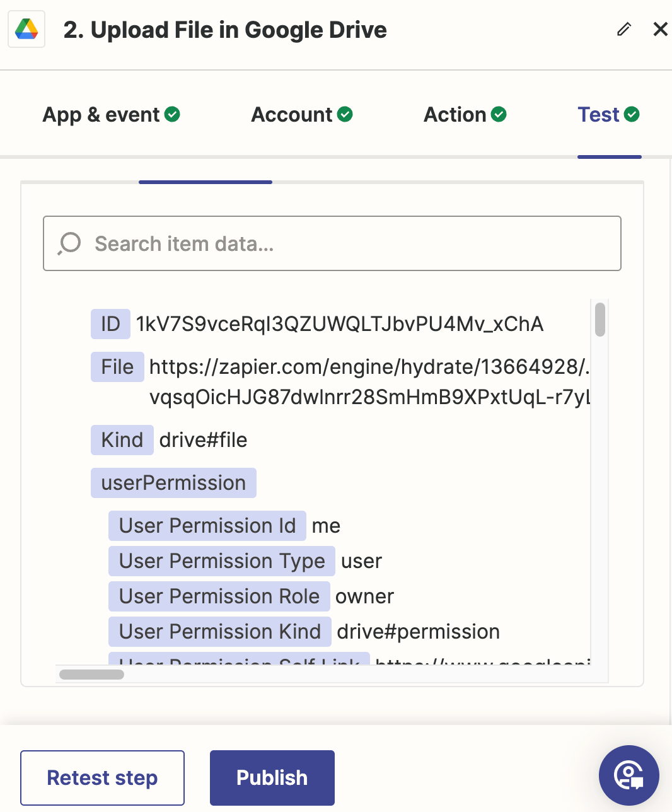Switch to the App & event tab
Screen dimensions: 672x812
[111, 115]
